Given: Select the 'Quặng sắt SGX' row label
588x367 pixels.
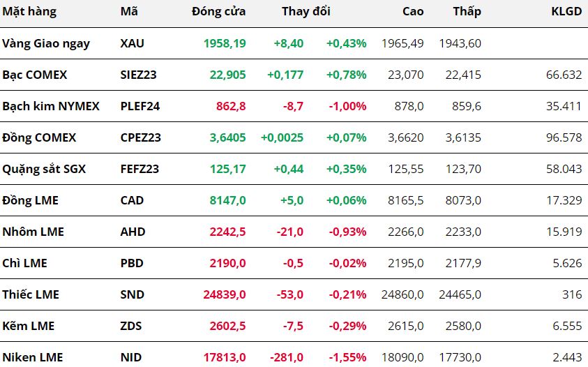Looking at the screenshot, I should pos(44,170).
